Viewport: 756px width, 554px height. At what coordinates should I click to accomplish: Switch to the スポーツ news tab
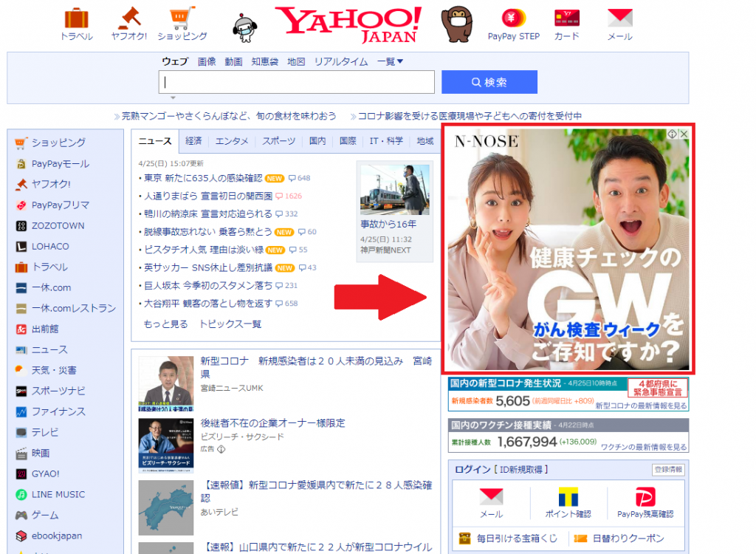[278, 141]
